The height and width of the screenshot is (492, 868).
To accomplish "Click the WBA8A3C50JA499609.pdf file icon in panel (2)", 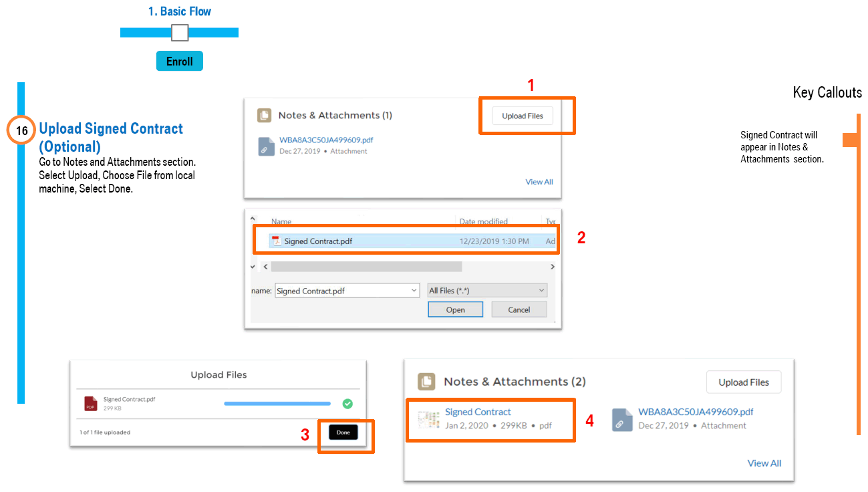I will (x=622, y=419).
